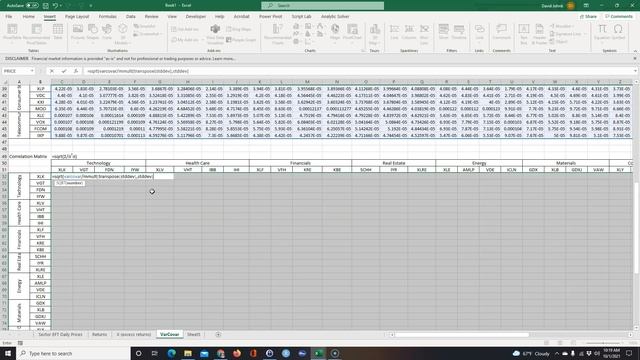640x360 pixels.
Task: Insert a Text Box
Action: coord(524,33)
